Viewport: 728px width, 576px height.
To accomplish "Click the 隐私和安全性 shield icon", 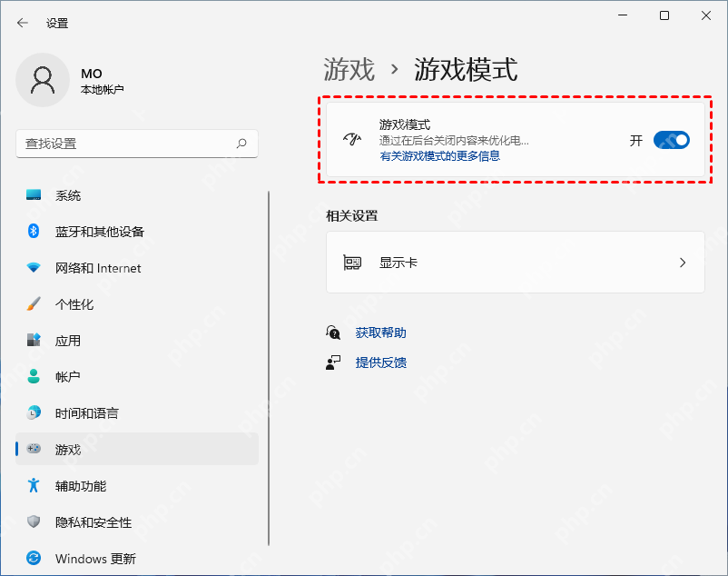I will pyautogui.click(x=34, y=521).
